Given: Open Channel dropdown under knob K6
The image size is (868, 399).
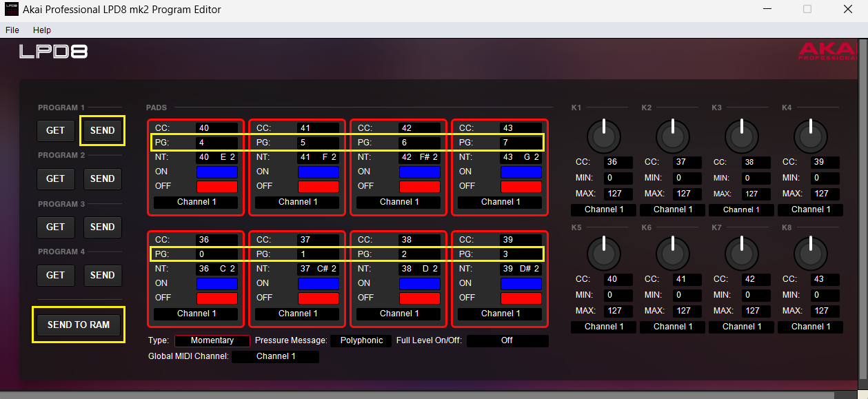Looking at the screenshot, I should 673,327.
